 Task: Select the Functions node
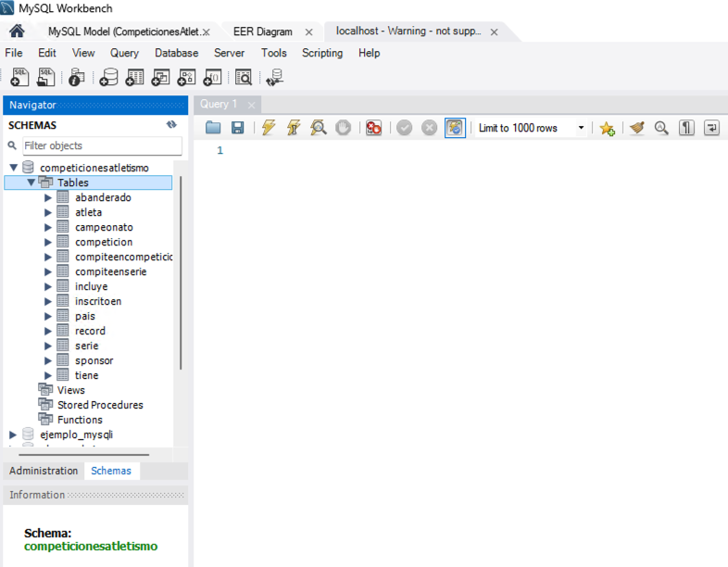[80, 420]
